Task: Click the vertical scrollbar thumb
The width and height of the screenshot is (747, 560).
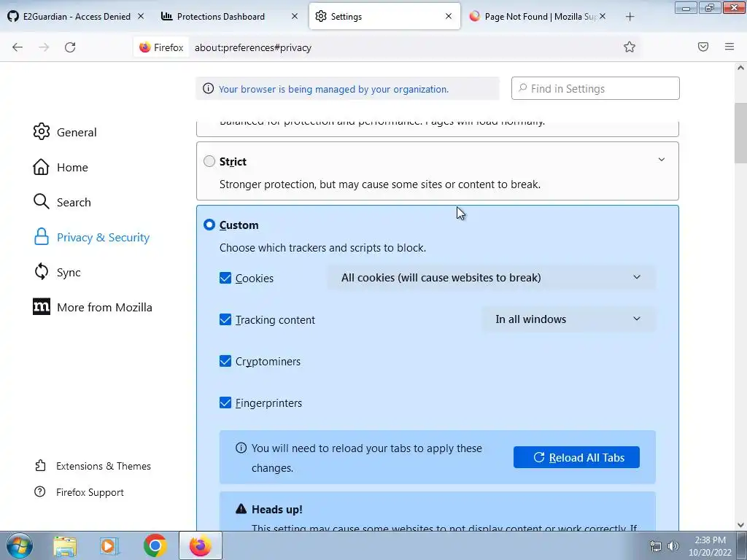Action: [740, 133]
